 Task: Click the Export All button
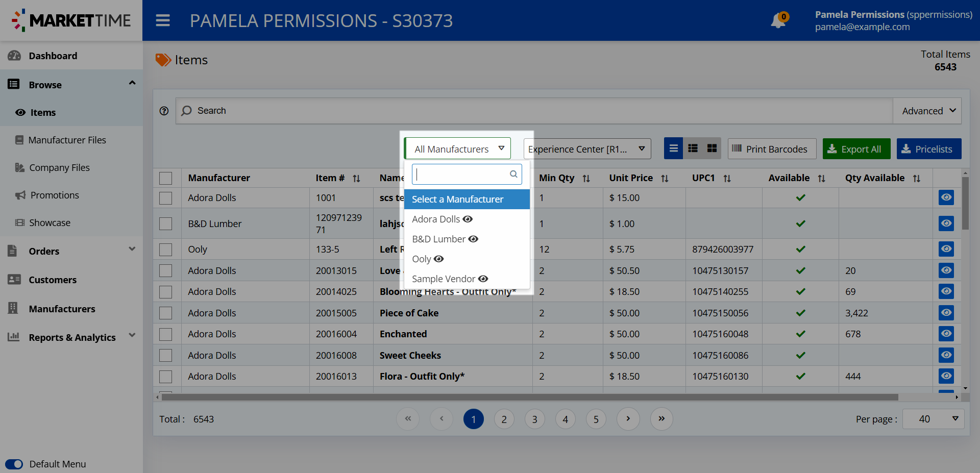point(856,149)
